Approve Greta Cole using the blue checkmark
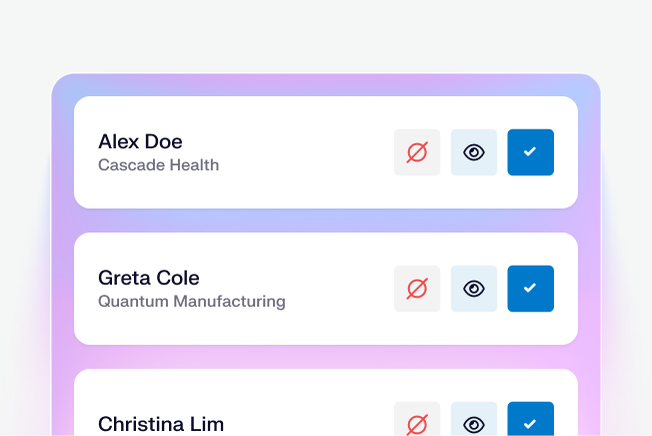 tap(530, 288)
